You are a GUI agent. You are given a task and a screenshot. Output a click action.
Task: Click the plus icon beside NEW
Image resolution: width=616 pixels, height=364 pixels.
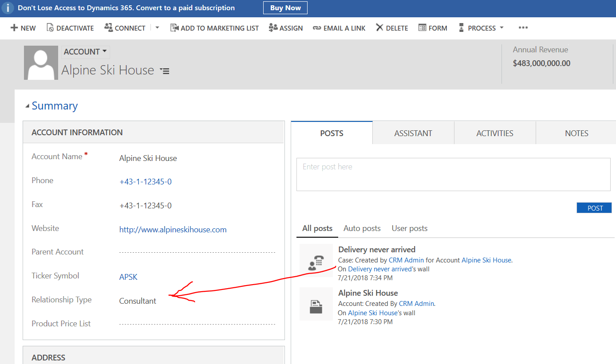click(x=14, y=28)
